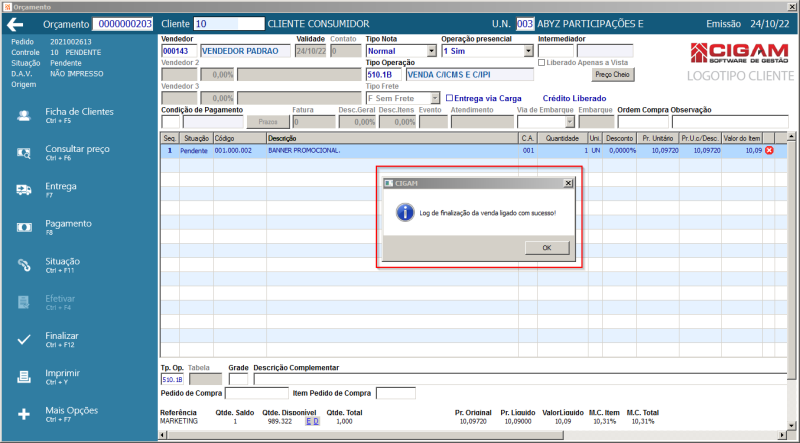The height and width of the screenshot is (443, 800).
Task: Focus the Ordem Compra field
Action: pos(643,122)
